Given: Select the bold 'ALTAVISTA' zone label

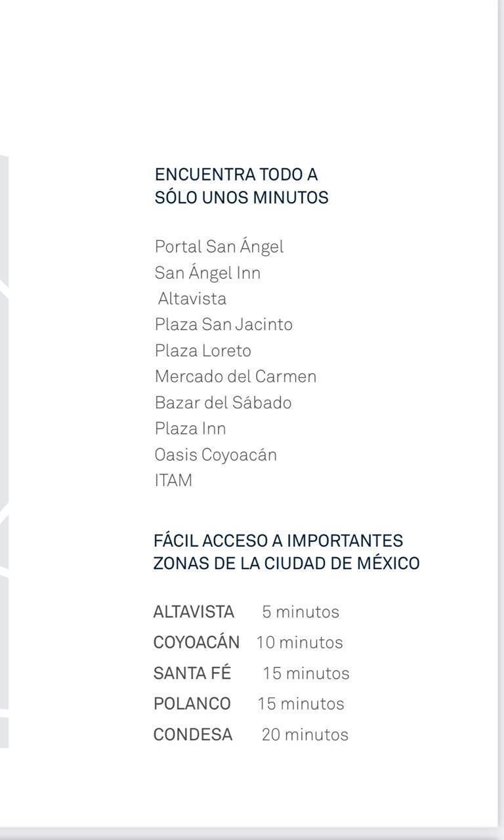Looking at the screenshot, I should (194, 612).
